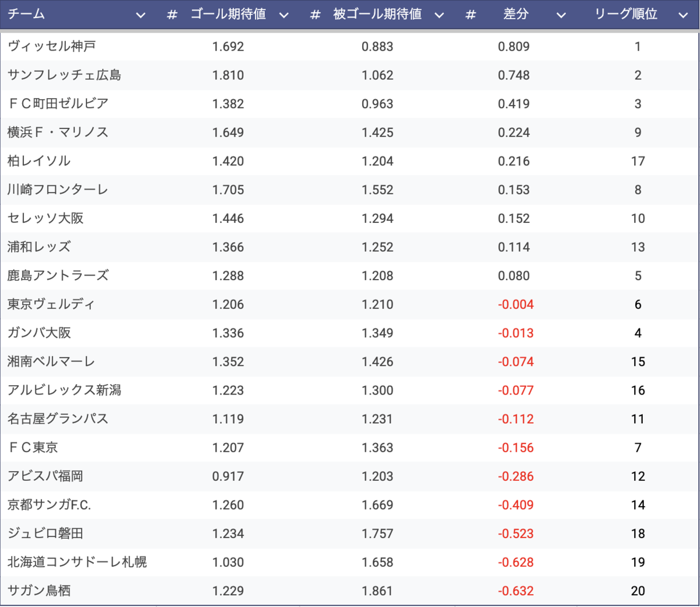Open the リーグ順位 column dropdown arrow
Viewport: 700px width, 607px height.
coord(683,15)
